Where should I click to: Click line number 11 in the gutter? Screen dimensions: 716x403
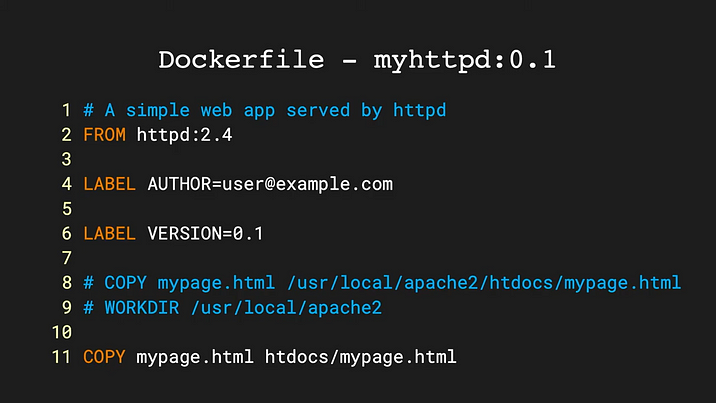tap(61, 356)
